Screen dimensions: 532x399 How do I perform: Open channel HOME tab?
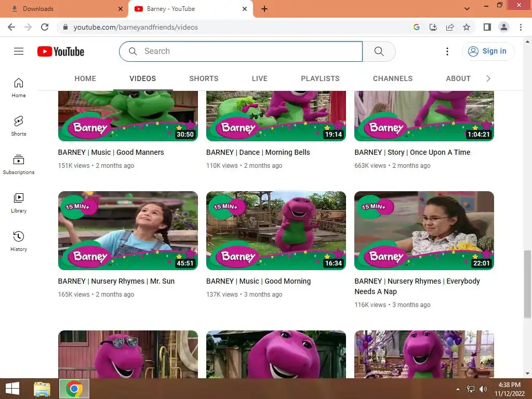pos(85,79)
